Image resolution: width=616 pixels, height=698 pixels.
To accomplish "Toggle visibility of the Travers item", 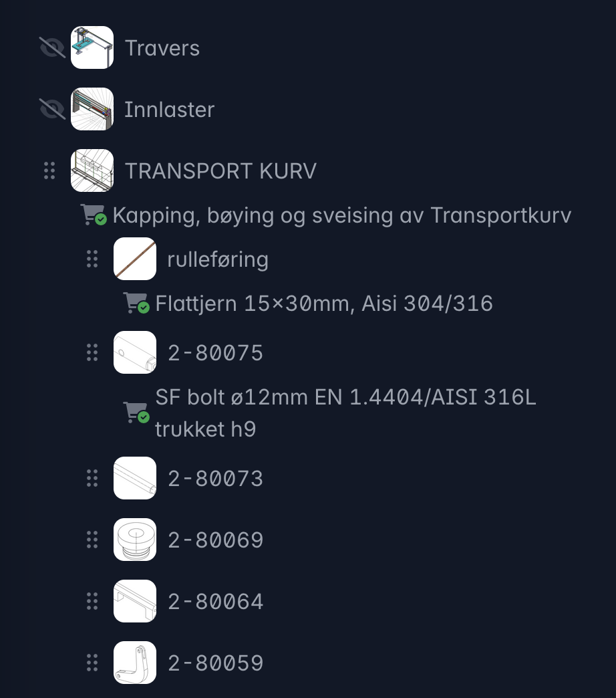I will coord(52,47).
